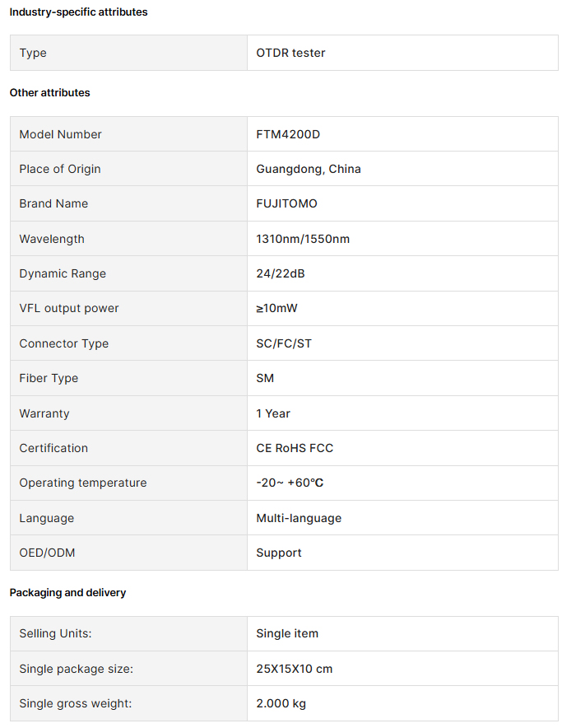Click the "Place of Origin" label cell
Viewport: 562px width, 728px height.
point(60,169)
